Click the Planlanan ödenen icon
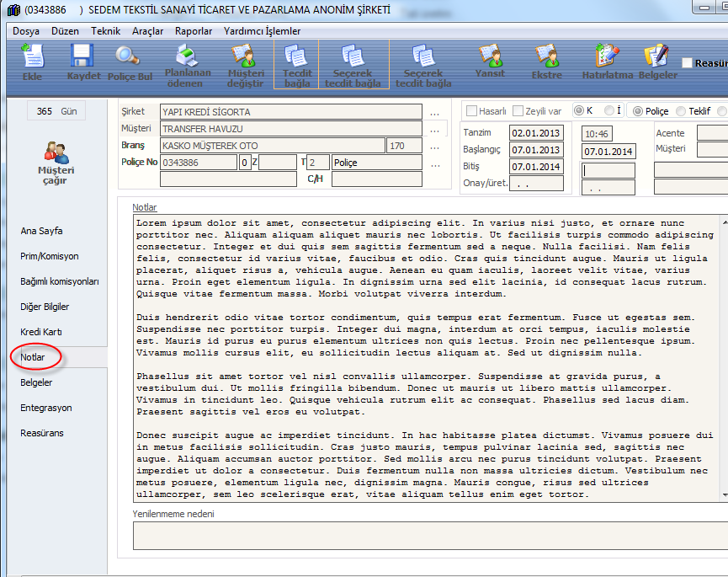 coord(183,64)
